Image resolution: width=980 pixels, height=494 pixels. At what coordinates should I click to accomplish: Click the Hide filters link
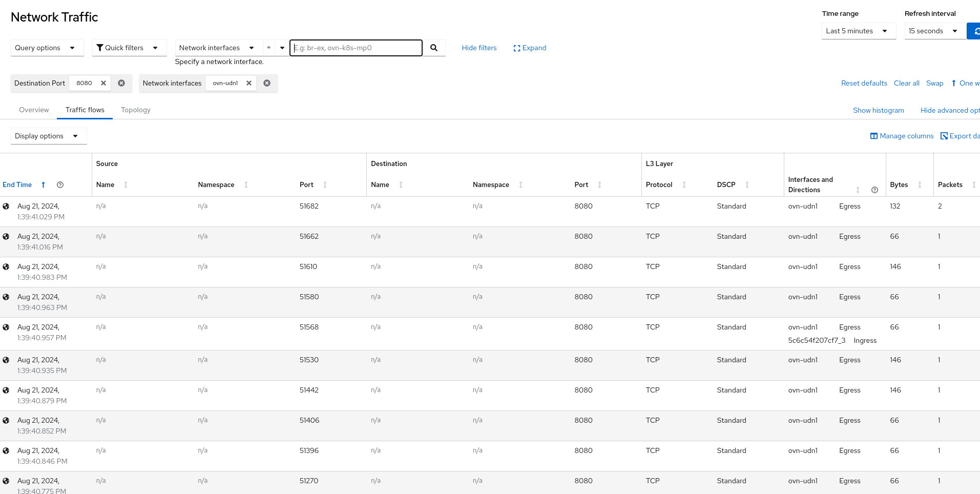click(479, 48)
